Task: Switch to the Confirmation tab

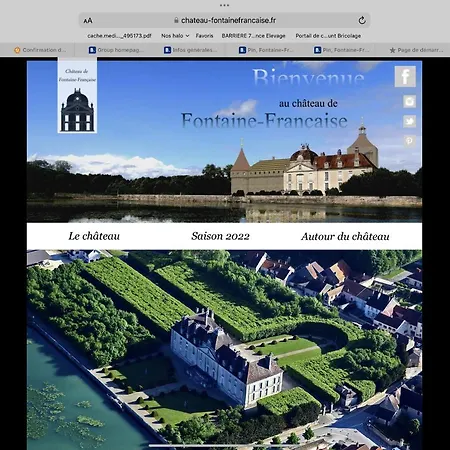Action: point(40,50)
